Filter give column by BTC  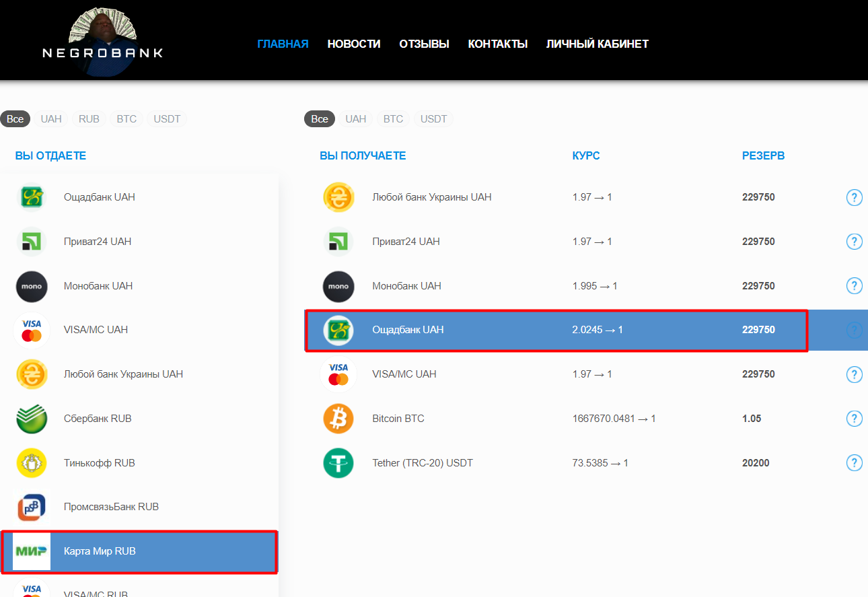(x=126, y=119)
